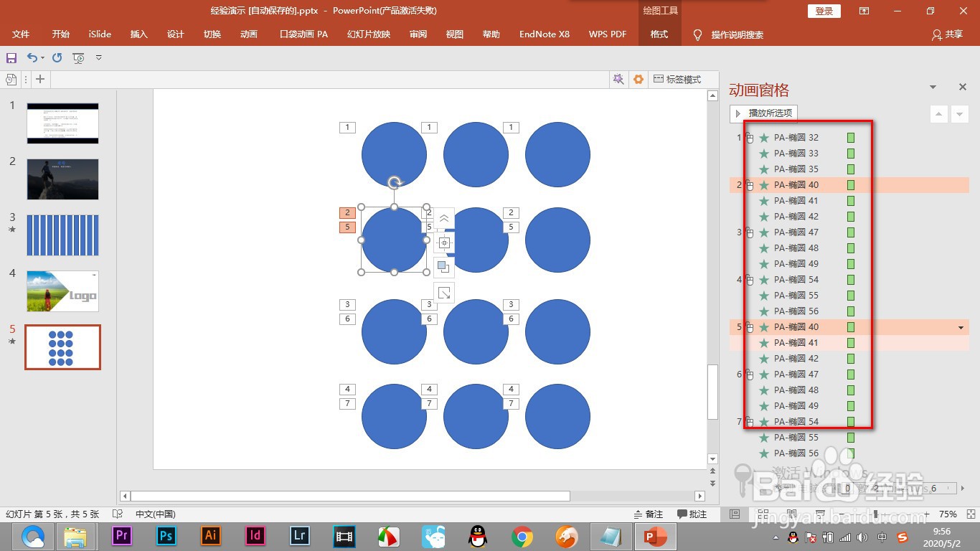Open the 文件 menu

[x=21, y=34]
